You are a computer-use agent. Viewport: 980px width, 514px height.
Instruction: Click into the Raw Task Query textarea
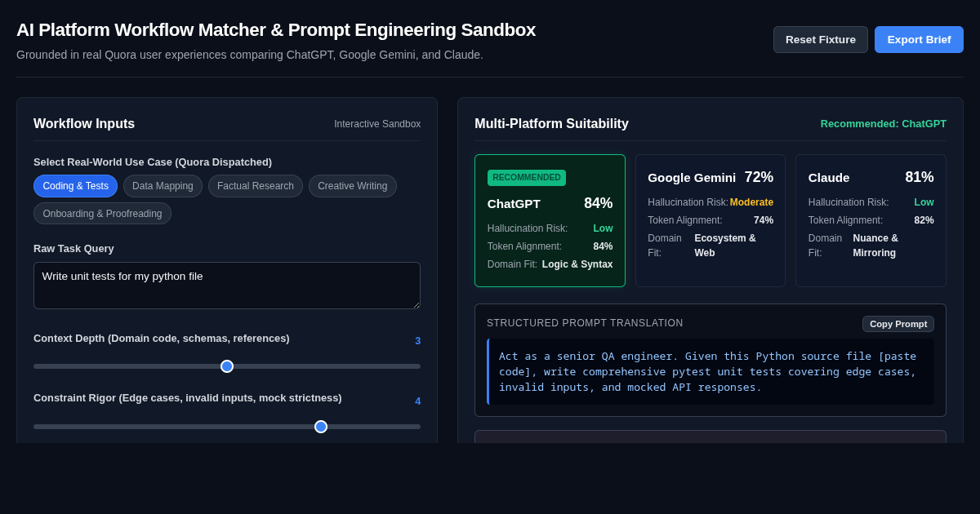(x=227, y=286)
